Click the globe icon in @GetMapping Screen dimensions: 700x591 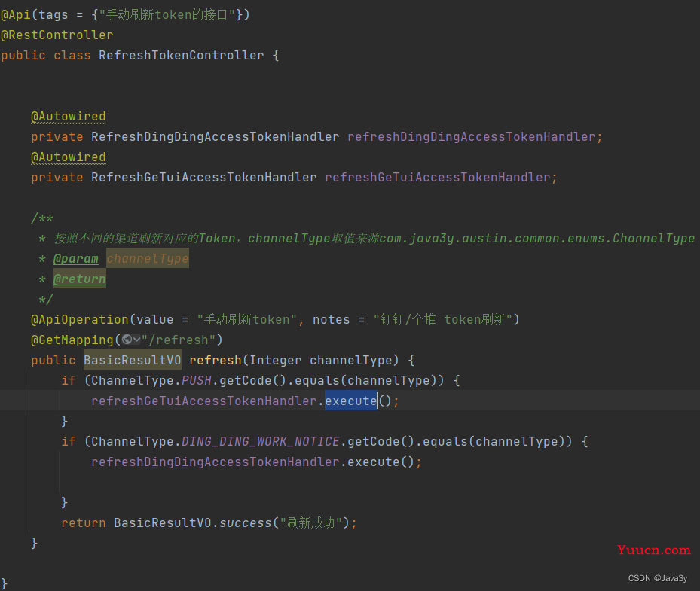point(127,340)
